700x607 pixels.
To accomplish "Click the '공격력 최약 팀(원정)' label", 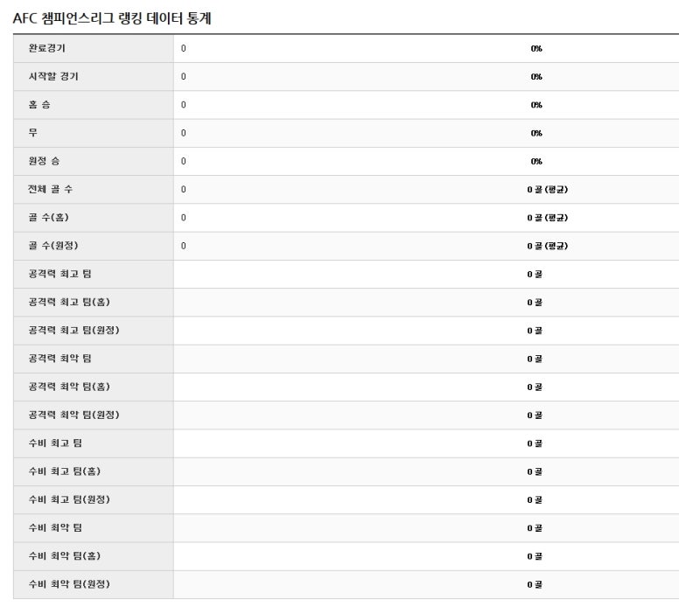I will tap(73, 415).
